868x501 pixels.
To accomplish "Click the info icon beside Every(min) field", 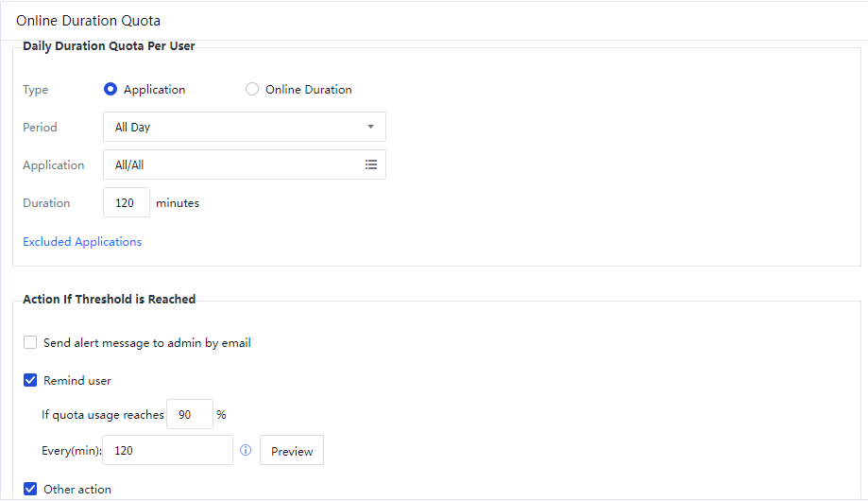I will pyautogui.click(x=246, y=451).
